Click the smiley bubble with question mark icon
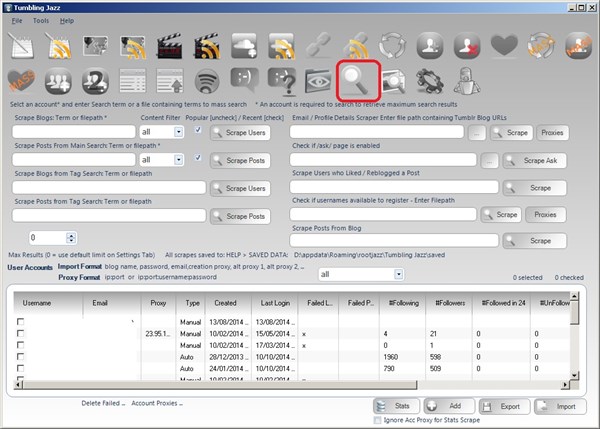Image resolution: width=600 pixels, height=429 pixels. click(282, 82)
